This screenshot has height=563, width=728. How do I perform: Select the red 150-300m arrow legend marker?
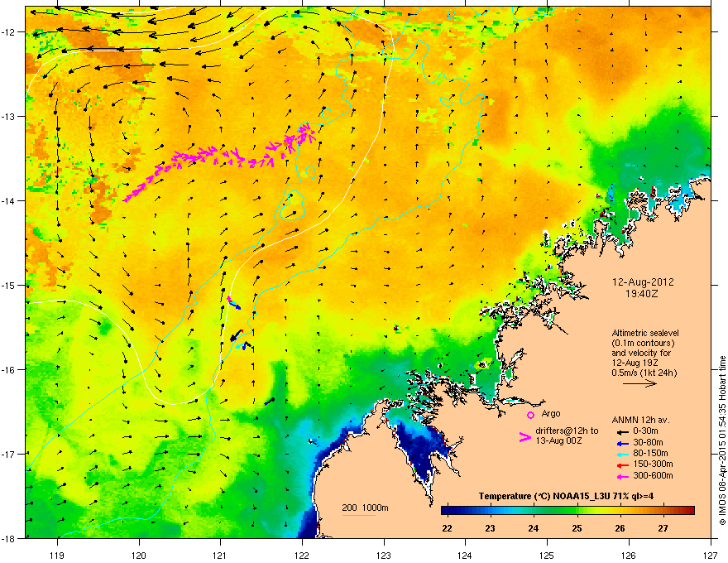(622, 465)
